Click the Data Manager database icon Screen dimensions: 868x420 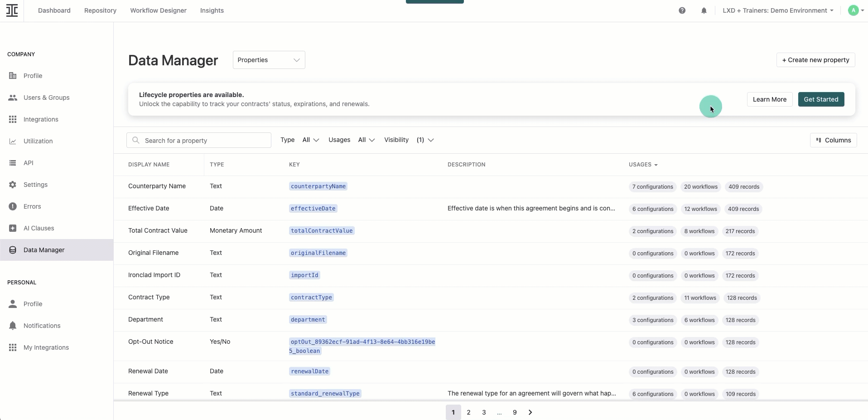(13, 250)
